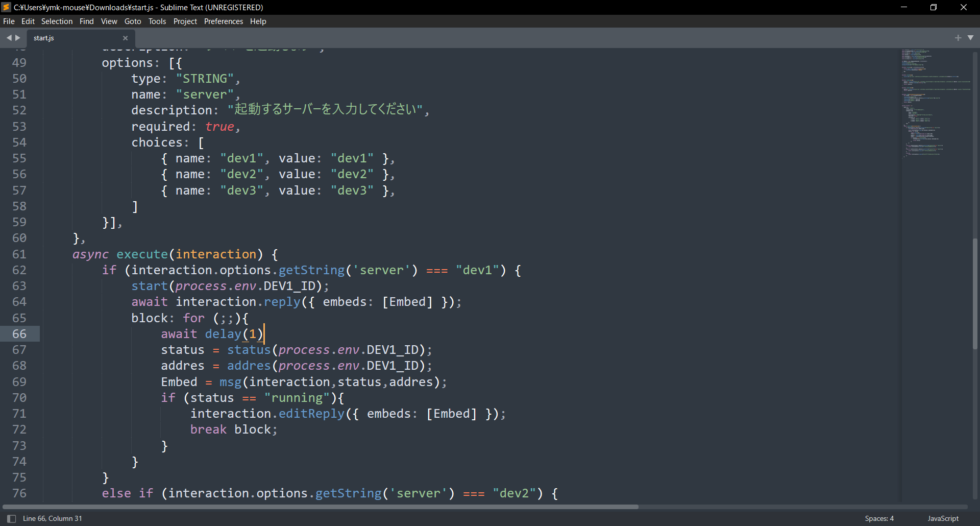
Task: Go to previous tab with left arrow
Action: 8,38
